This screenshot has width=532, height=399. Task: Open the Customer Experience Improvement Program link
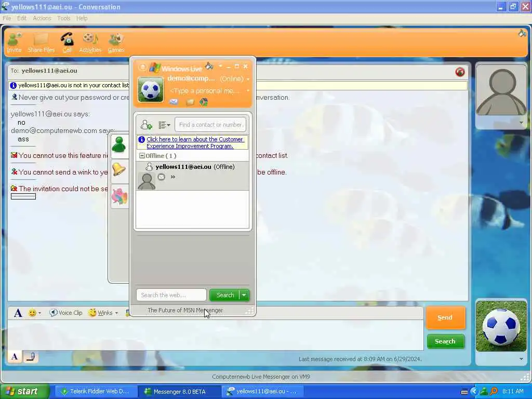195,142
